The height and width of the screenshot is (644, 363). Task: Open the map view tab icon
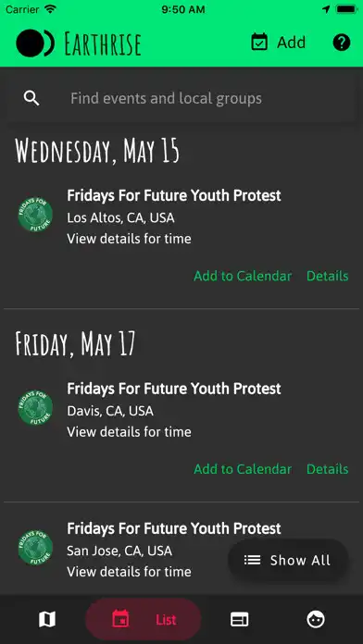coord(47,619)
